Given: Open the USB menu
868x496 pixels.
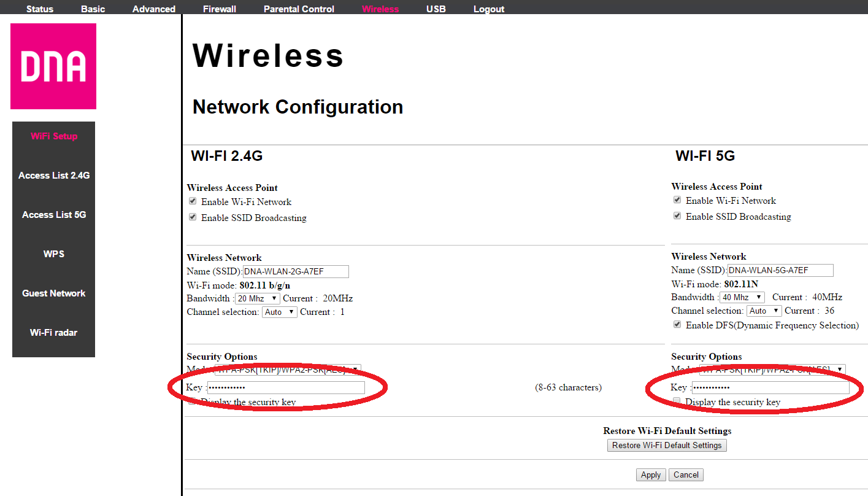Looking at the screenshot, I should coord(436,9).
